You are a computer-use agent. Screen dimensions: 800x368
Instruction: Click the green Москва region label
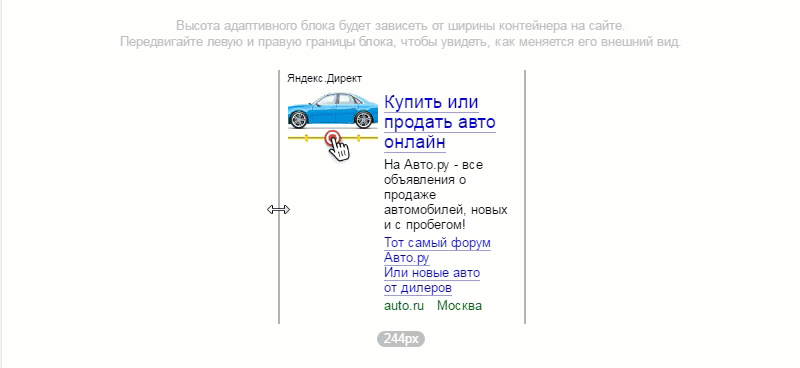pos(460,306)
